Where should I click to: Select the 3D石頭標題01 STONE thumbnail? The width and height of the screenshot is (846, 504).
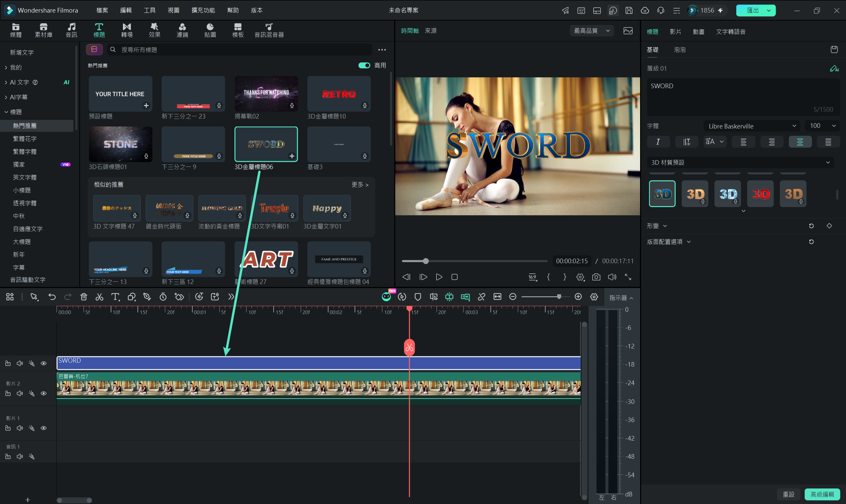(120, 144)
